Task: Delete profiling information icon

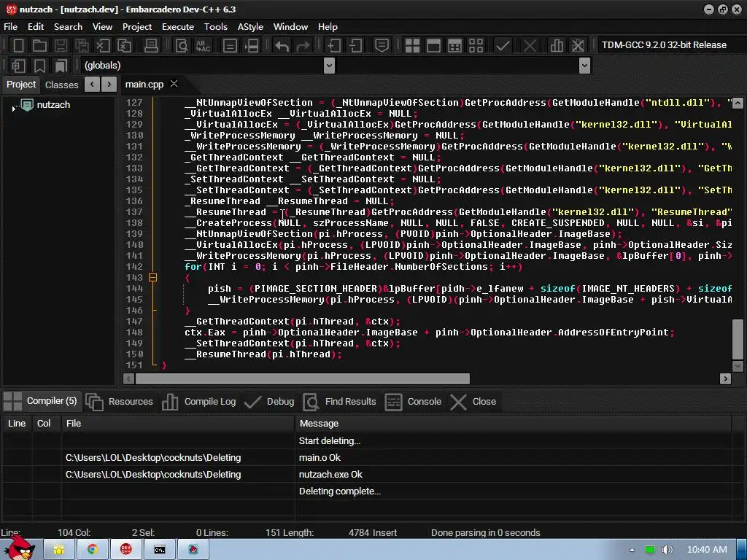Action: tap(578, 46)
